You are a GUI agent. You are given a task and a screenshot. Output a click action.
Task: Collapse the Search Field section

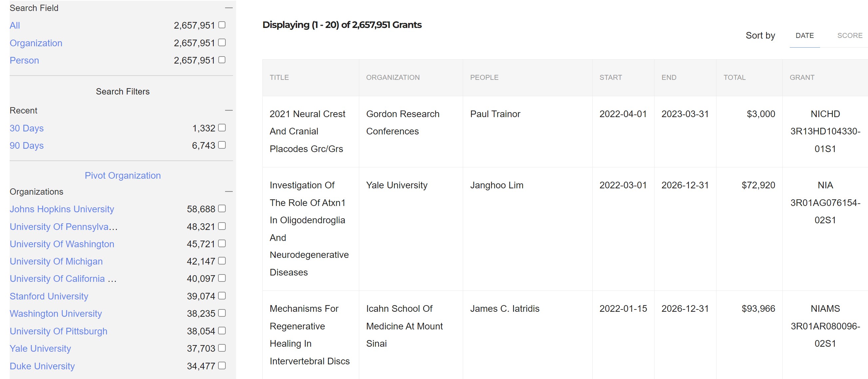coord(229,8)
